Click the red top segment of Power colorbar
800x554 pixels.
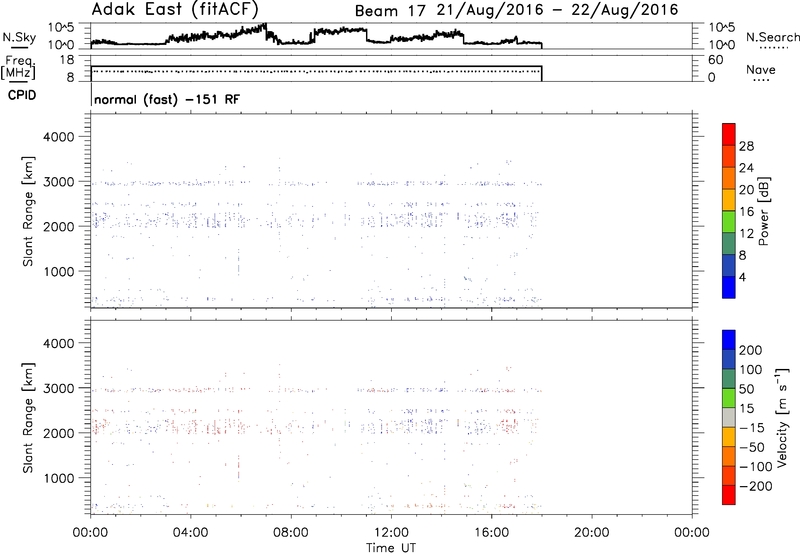[x=729, y=134]
